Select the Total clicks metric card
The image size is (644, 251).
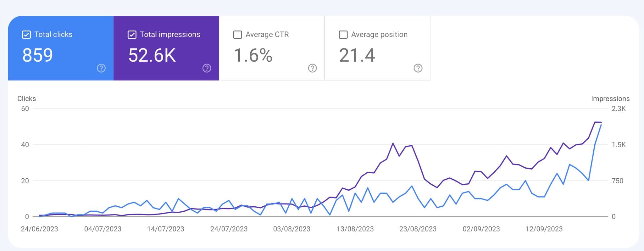pos(61,47)
